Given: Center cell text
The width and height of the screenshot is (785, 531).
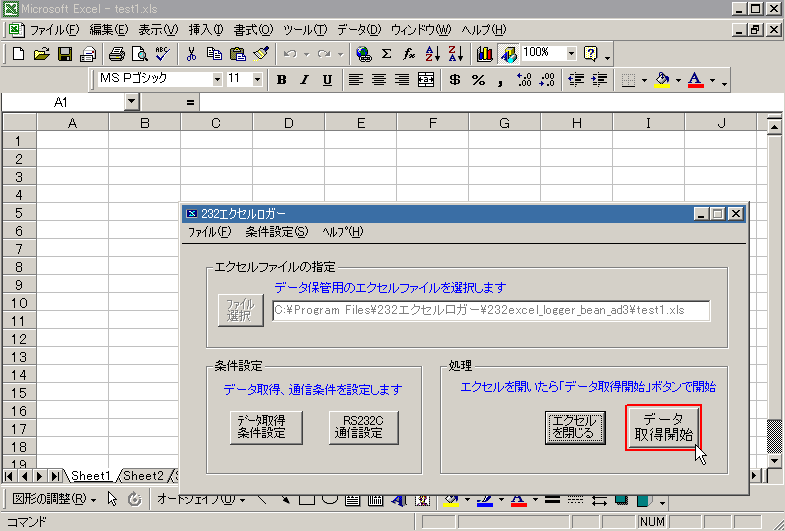Looking at the screenshot, I should tap(379, 80).
